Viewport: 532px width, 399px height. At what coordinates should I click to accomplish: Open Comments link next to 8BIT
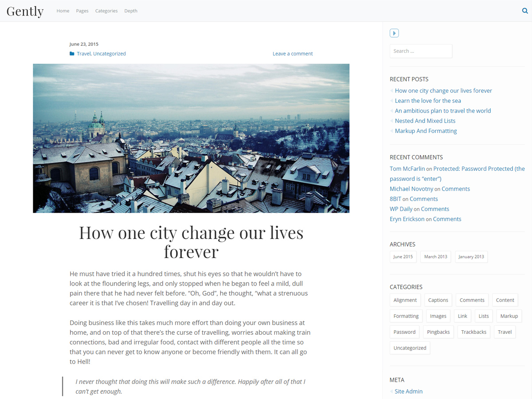(x=424, y=199)
